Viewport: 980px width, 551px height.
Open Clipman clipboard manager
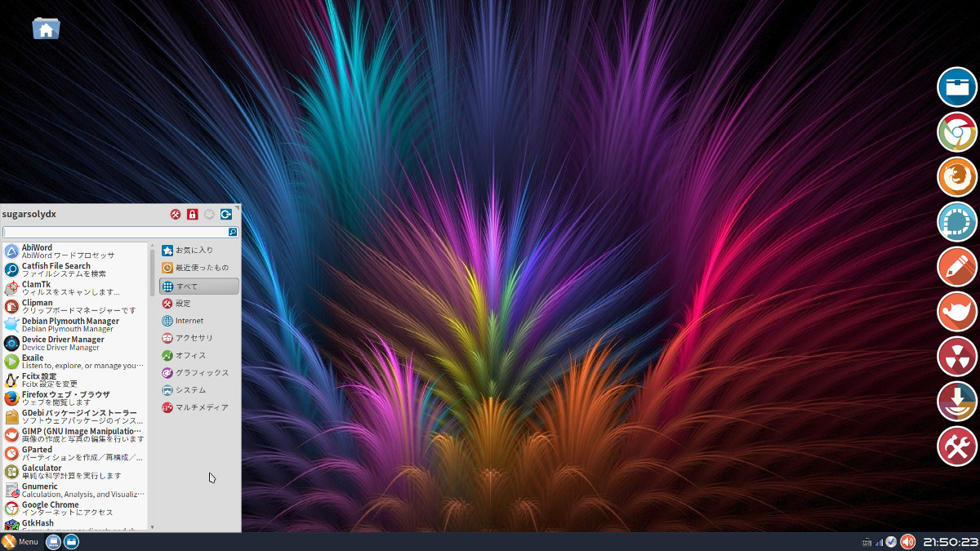click(x=74, y=306)
